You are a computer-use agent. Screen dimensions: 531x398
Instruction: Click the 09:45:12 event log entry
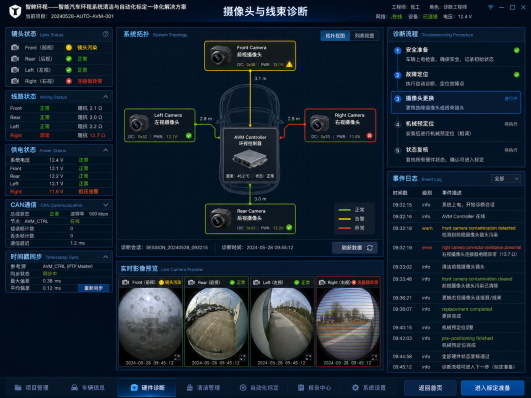coord(456,367)
